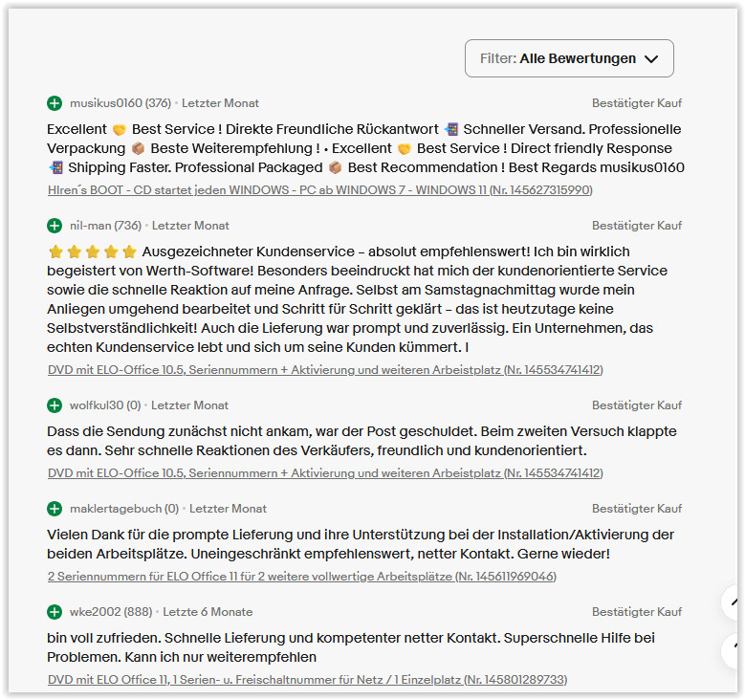Open the HIren's BOOT CD item link

[319, 190]
